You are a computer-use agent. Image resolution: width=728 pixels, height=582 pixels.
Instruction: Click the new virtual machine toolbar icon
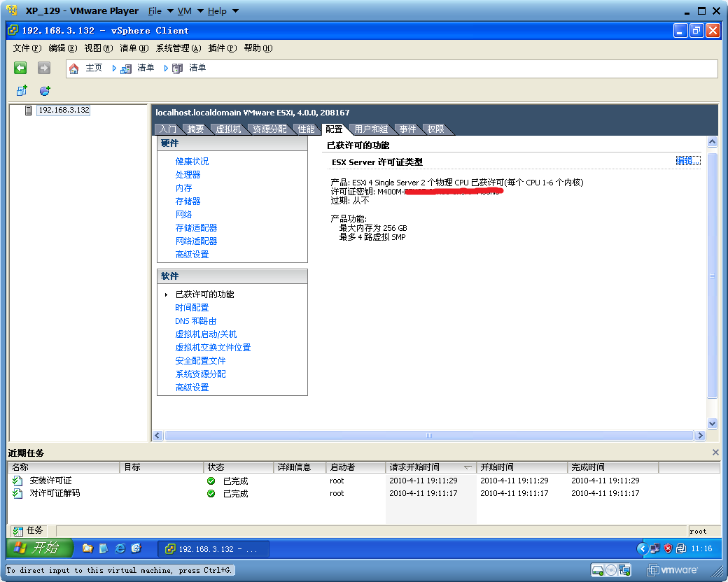pos(22,90)
